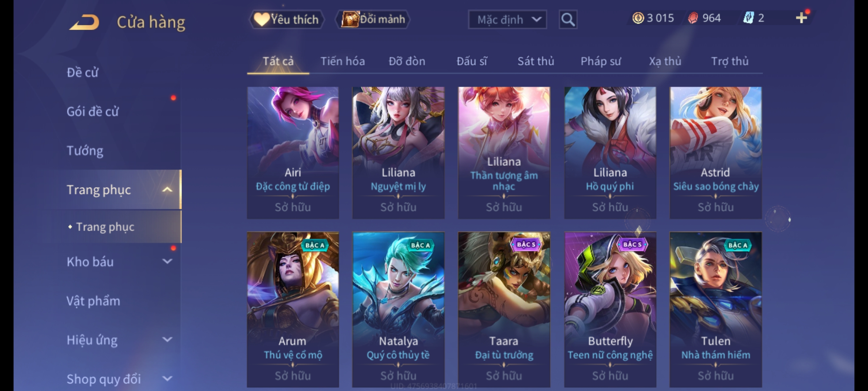The image size is (868, 391).
Task: Open the Mặc định sort dropdown
Action: 507,20
